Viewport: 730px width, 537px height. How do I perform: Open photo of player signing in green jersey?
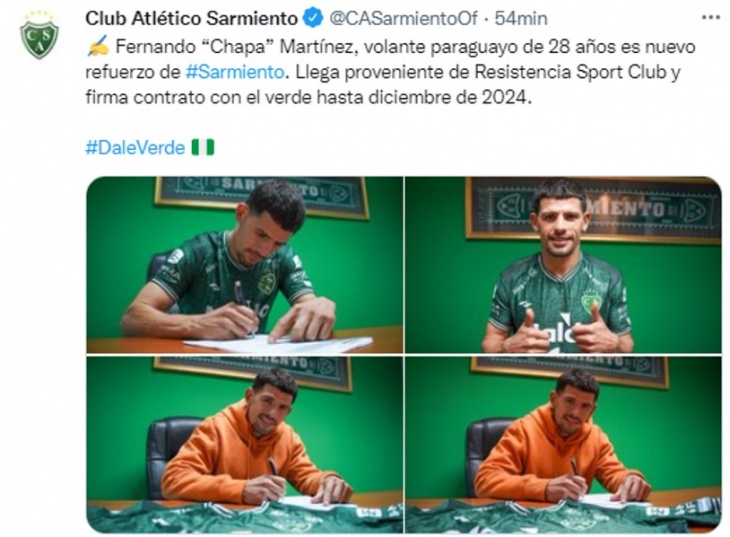(x=245, y=265)
